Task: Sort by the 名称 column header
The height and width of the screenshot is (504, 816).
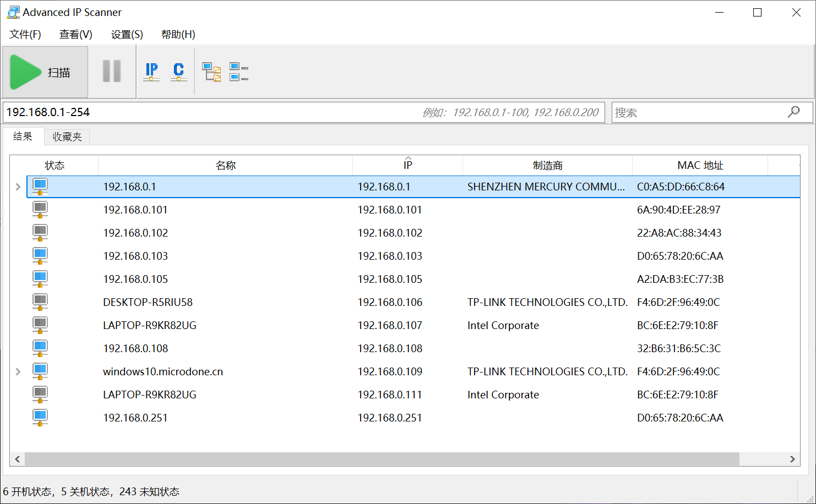Action: tap(226, 165)
